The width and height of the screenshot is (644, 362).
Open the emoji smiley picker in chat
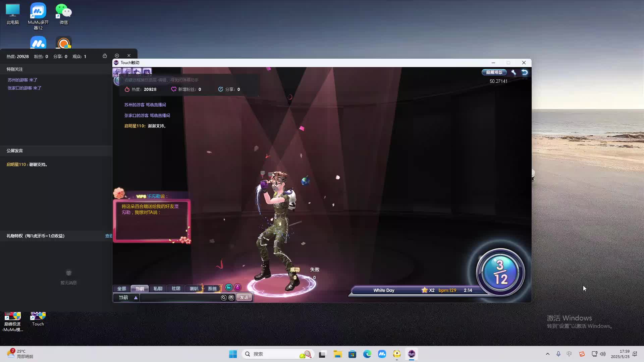(x=231, y=298)
